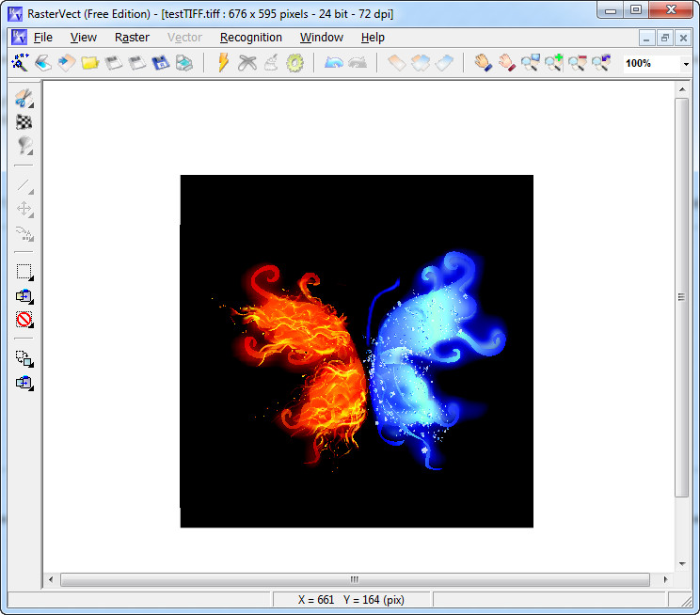Click the RasterVect document icon in menu bar

19,37
